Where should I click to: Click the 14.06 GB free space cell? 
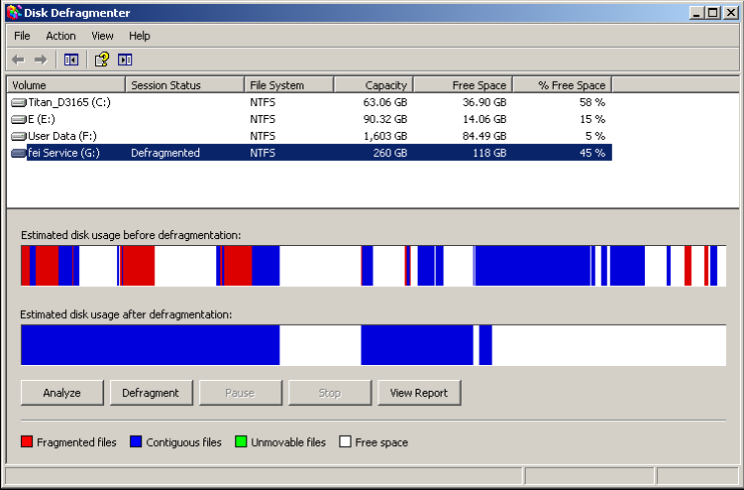click(x=484, y=120)
